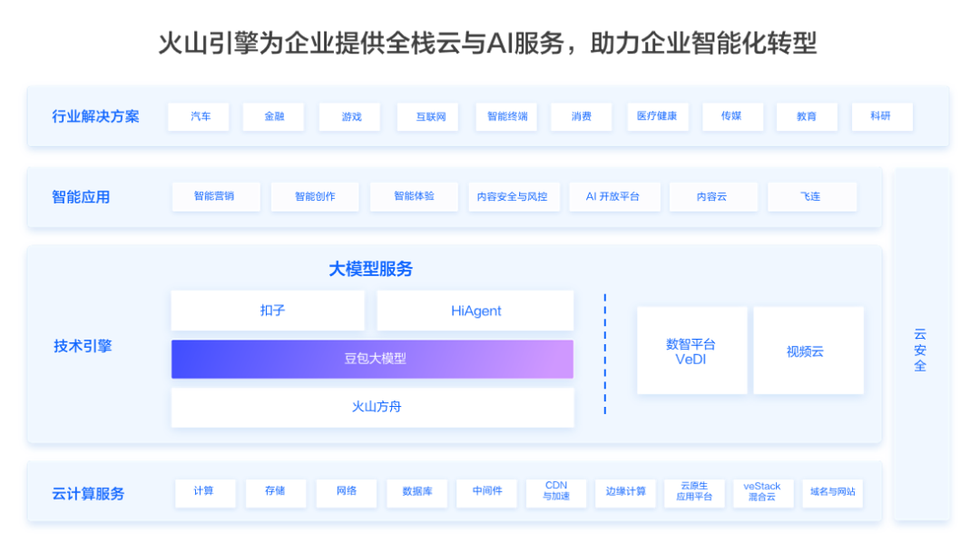Select the AI 开放平台 box

pyautogui.click(x=613, y=196)
